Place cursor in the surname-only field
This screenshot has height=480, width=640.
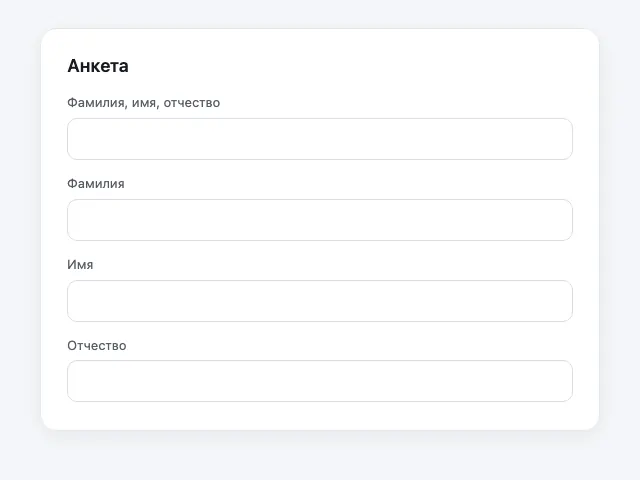coord(320,220)
